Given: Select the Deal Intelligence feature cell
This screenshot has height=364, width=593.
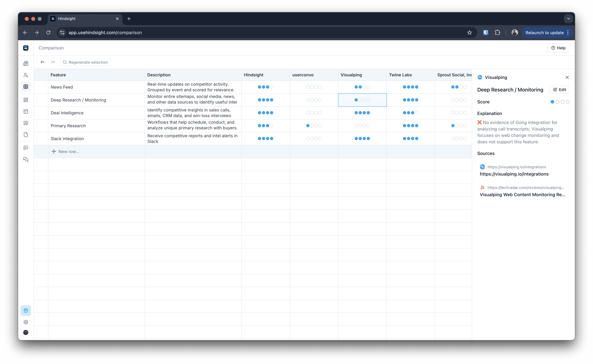Looking at the screenshot, I should [96, 113].
